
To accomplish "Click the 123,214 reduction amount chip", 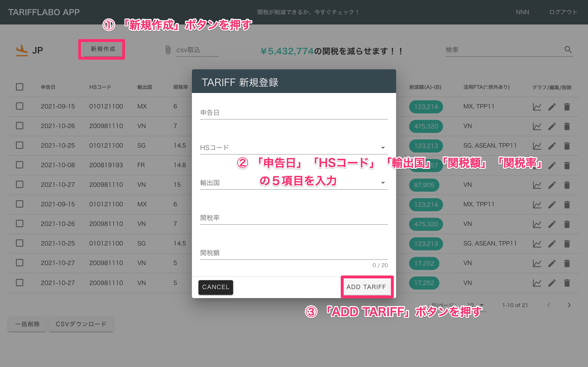I will point(426,107).
